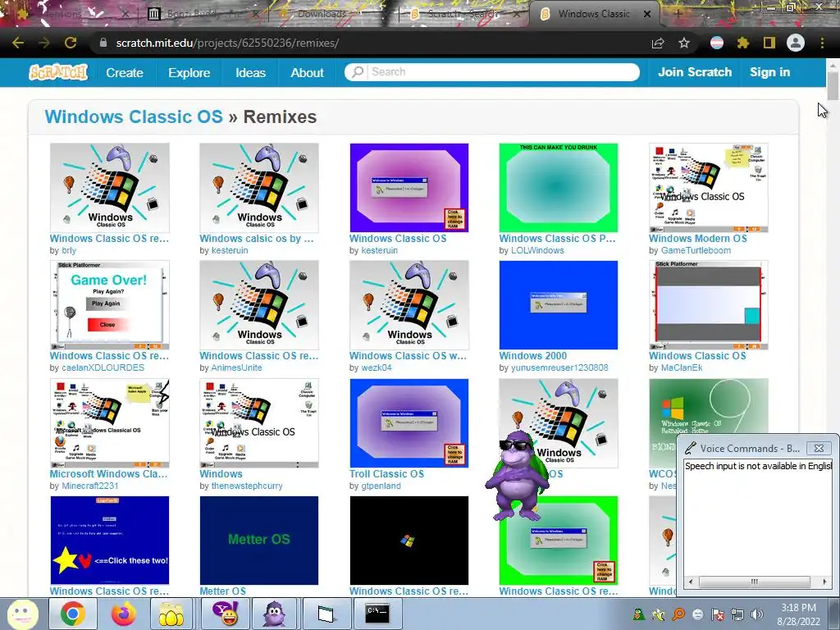Click the volume speaker tray icon
840x630 pixels.
click(x=757, y=614)
